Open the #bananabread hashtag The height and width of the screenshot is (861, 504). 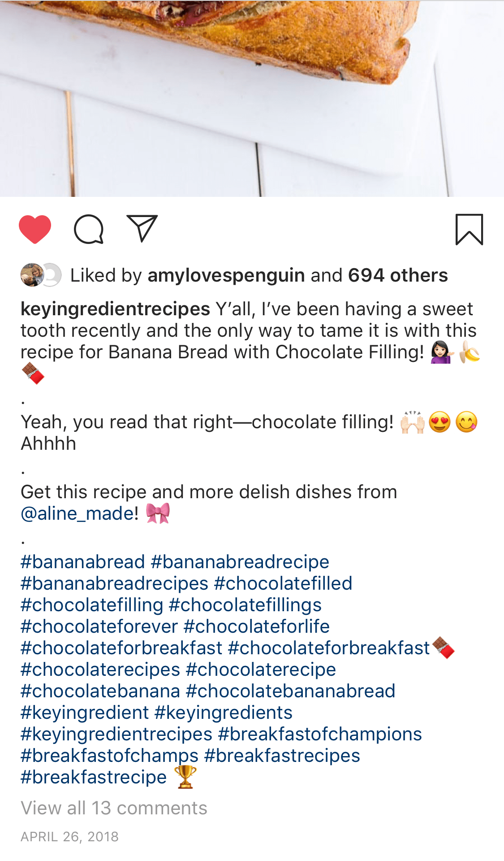click(83, 562)
